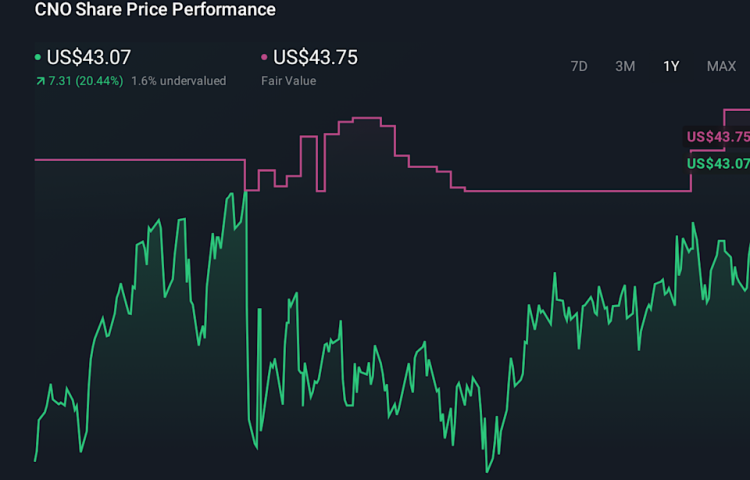Click the "Fair Value" label text
The height and width of the screenshot is (480, 750).
[289, 81]
